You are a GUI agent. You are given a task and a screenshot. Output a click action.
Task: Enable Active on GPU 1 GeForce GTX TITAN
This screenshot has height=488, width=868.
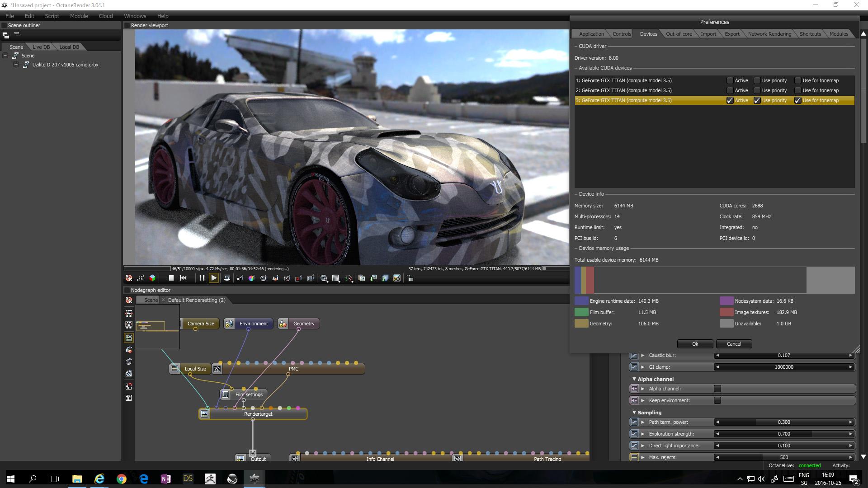[x=730, y=80]
